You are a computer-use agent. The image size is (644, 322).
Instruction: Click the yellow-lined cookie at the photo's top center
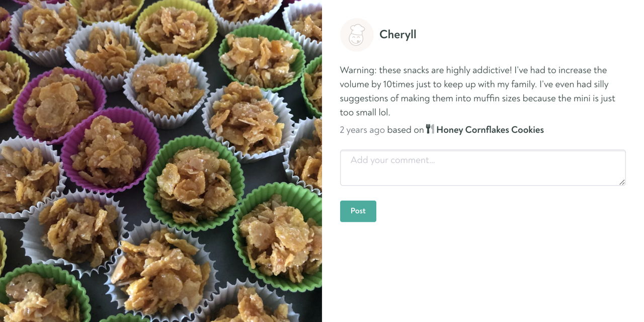(176, 29)
